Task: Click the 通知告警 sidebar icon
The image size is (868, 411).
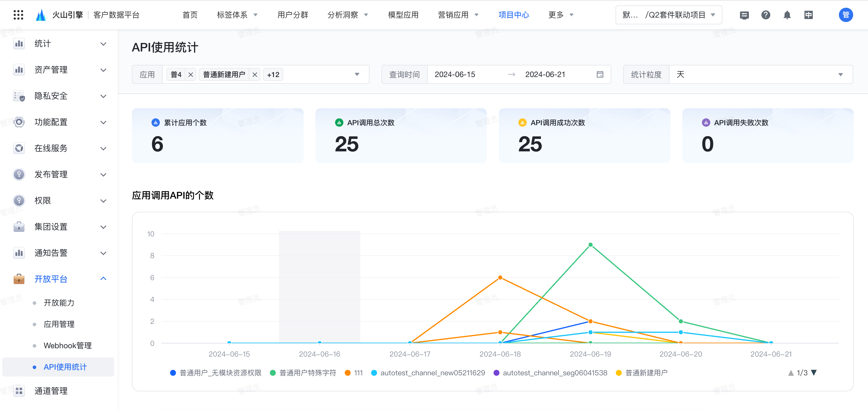Action: tap(19, 253)
